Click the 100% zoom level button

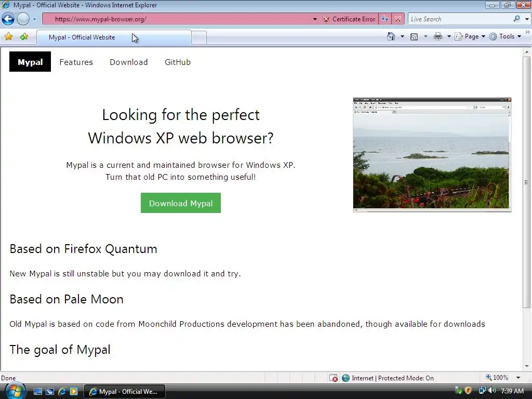tap(497, 378)
